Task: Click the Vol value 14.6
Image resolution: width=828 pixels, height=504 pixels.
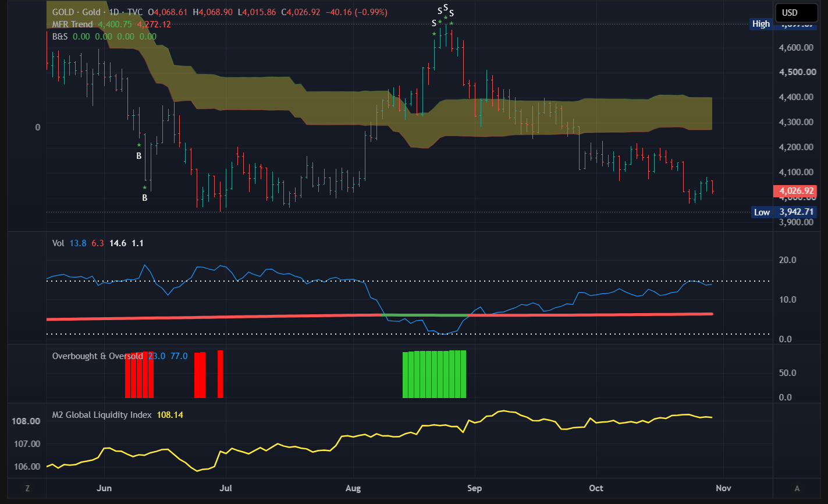Action: (x=118, y=243)
